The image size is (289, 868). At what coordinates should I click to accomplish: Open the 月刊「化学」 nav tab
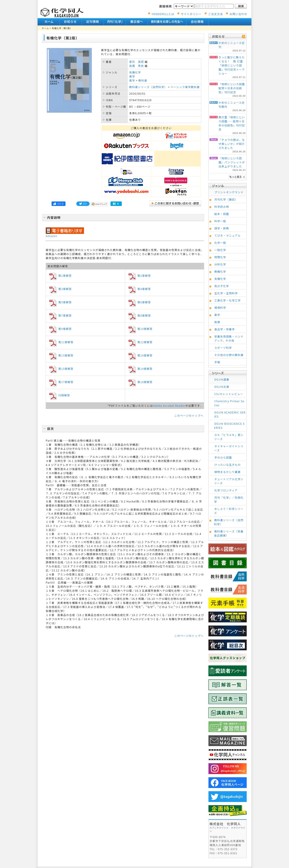point(115,22)
